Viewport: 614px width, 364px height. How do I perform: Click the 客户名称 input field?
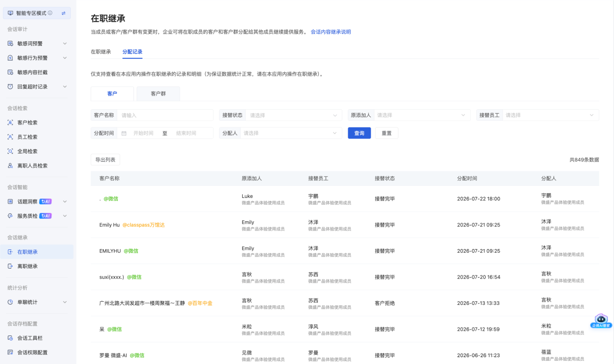pos(165,115)
